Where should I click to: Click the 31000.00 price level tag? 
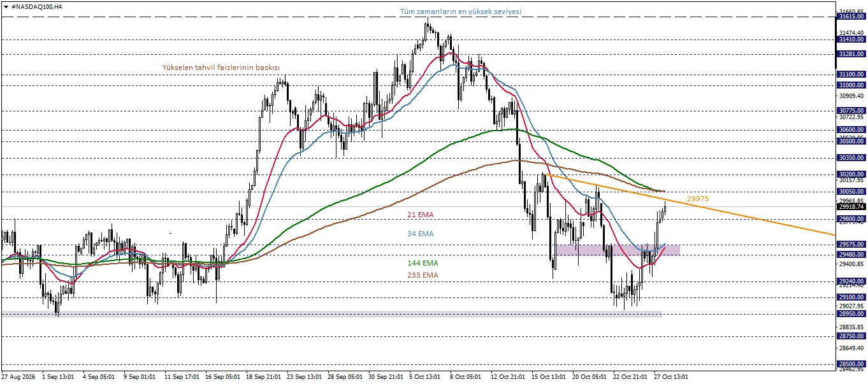click(x=851, y=85)
